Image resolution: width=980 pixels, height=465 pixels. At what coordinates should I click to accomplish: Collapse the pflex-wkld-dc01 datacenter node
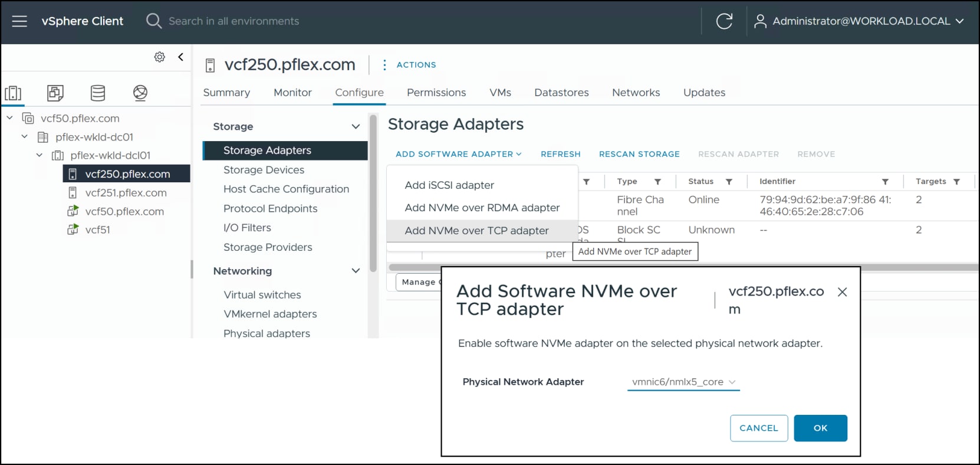click(24, 137)
